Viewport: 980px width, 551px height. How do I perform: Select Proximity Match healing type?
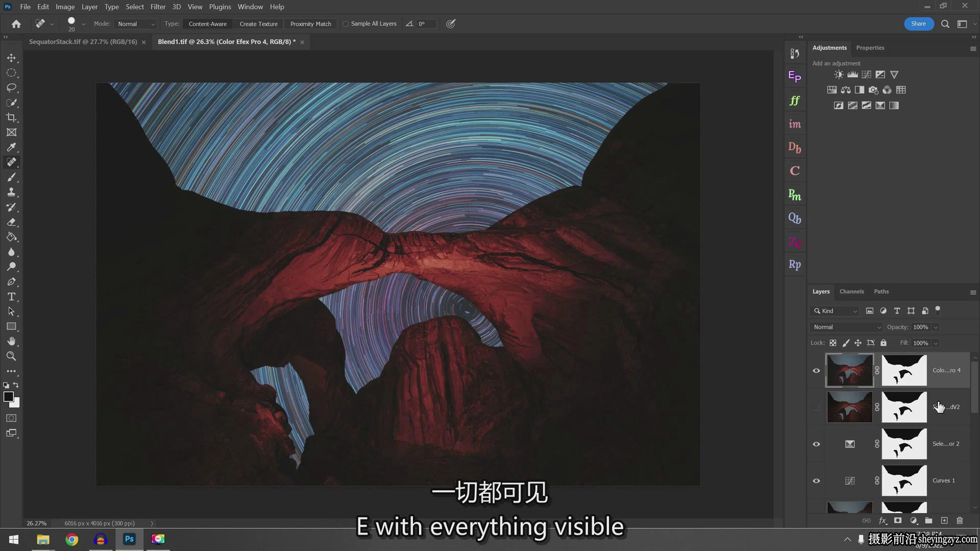tap(310, 24)
